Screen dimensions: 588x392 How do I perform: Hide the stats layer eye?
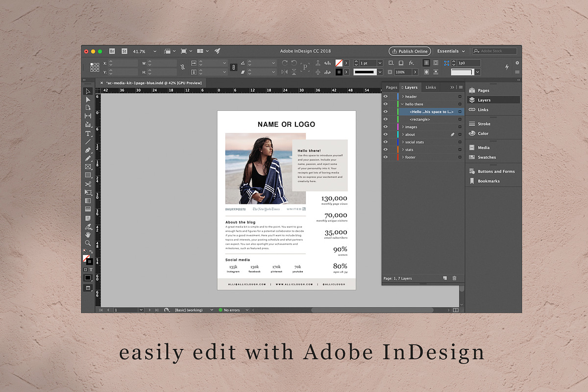(x=386, y=149)
